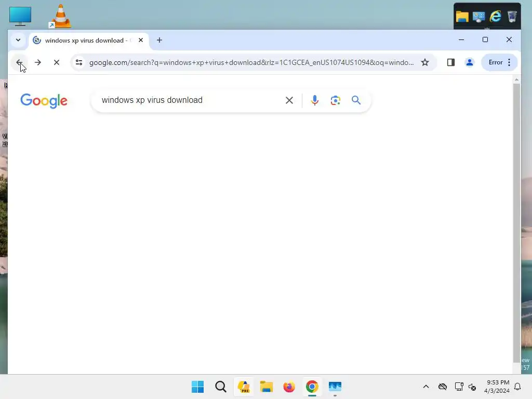Image resolution: width=532 pixels, height=399 pixels.
Task: Bookmark this page with the star
Action: tap(425, 62)
